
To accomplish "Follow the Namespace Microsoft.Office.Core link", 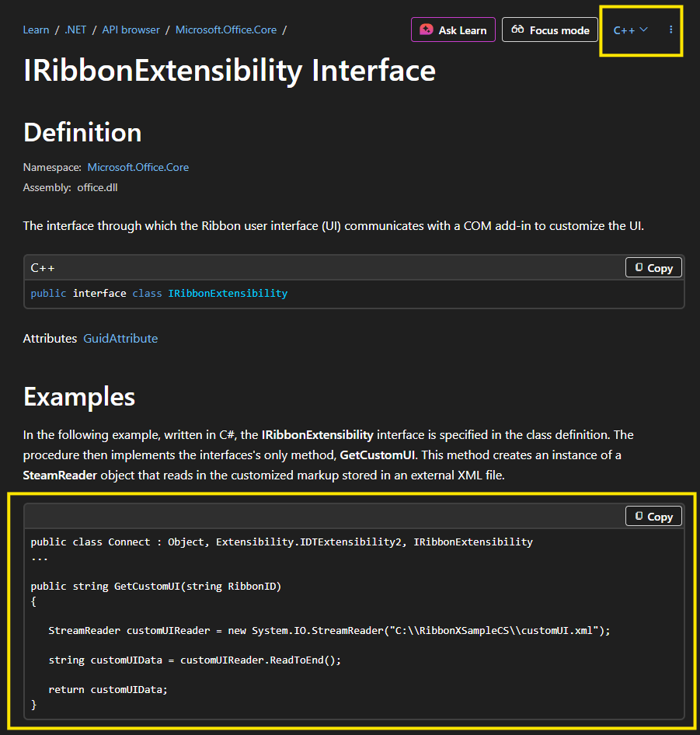I will tap(138, 167).
